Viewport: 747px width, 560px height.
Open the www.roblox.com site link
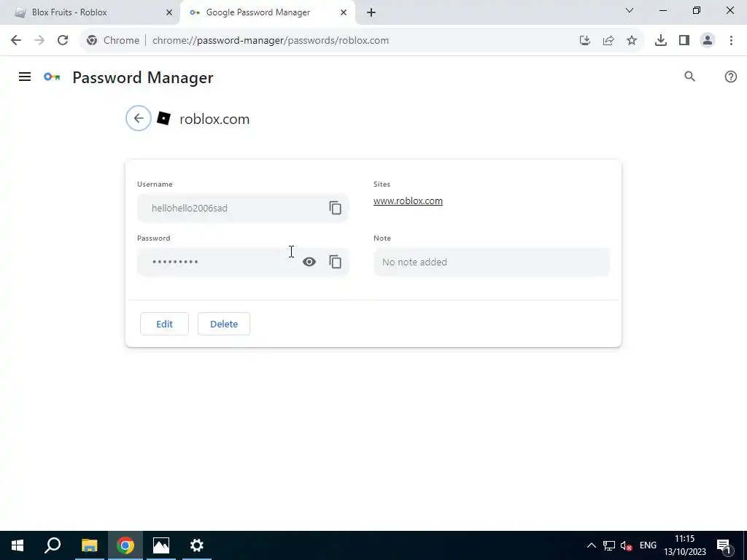408,201
